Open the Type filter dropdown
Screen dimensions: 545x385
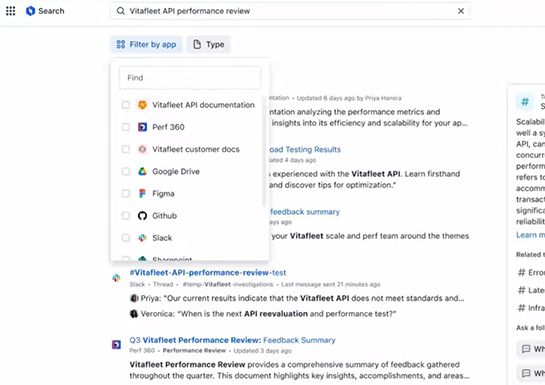(x=209, y=44)
